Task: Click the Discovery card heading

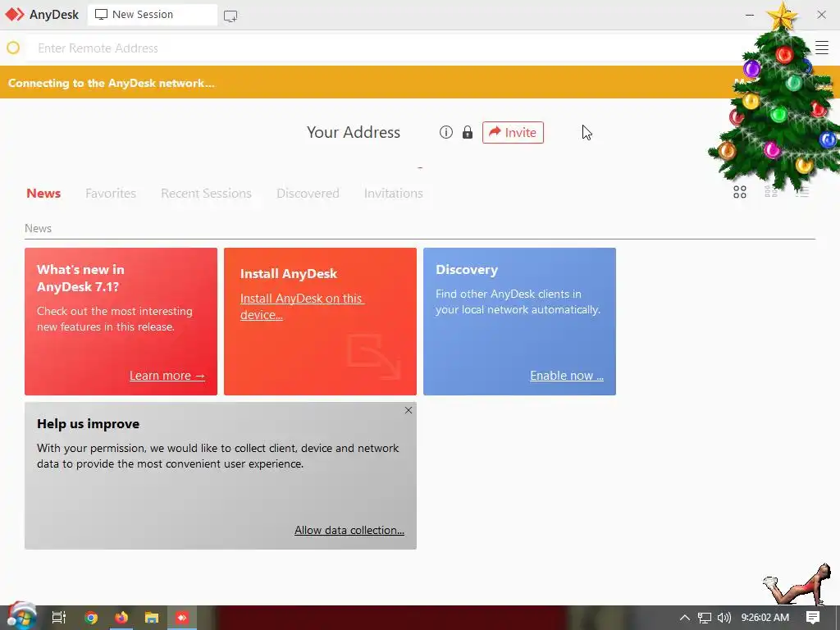Action: coord(467,269)
